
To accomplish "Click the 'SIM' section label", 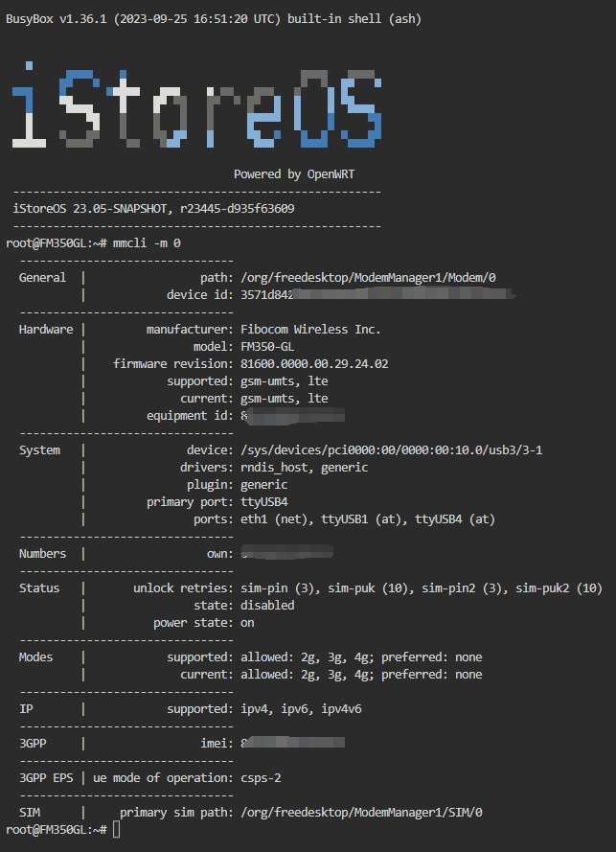I will (x=30, y=813).
